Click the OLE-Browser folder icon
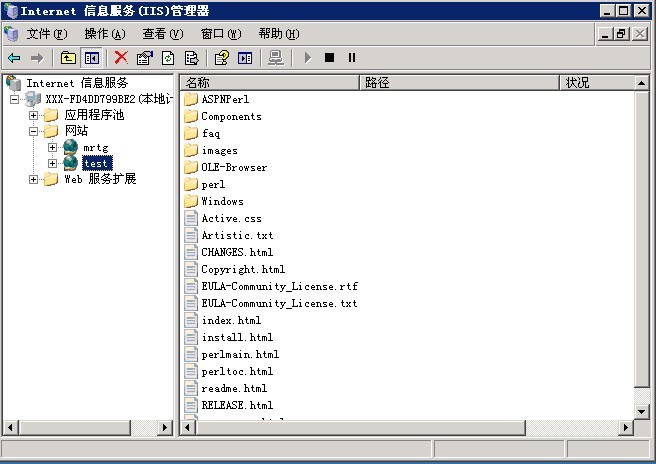 click(x=191, y=167)
